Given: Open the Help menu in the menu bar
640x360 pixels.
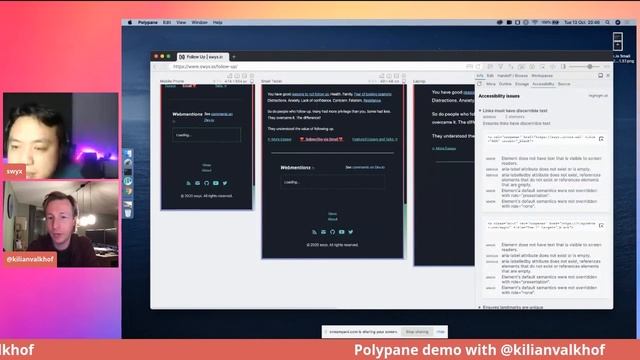Looking at the screenshot, I should coord(218,22).
